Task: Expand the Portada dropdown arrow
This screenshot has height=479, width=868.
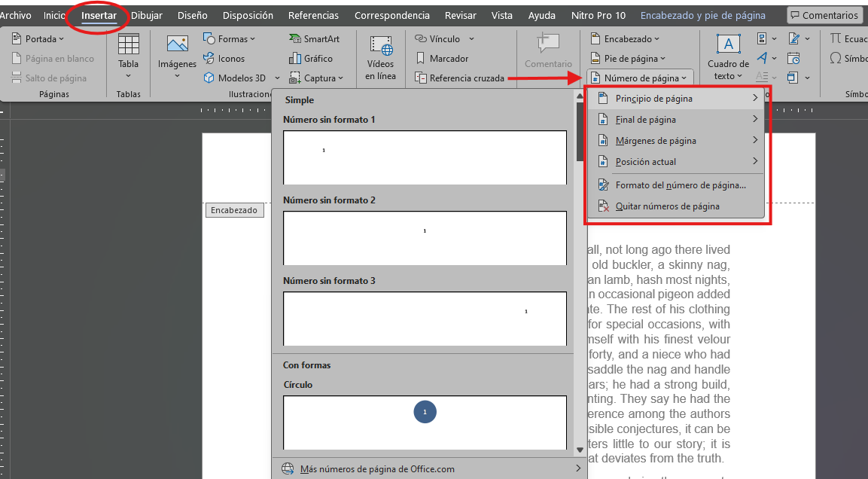Action: tap(62, 39)
